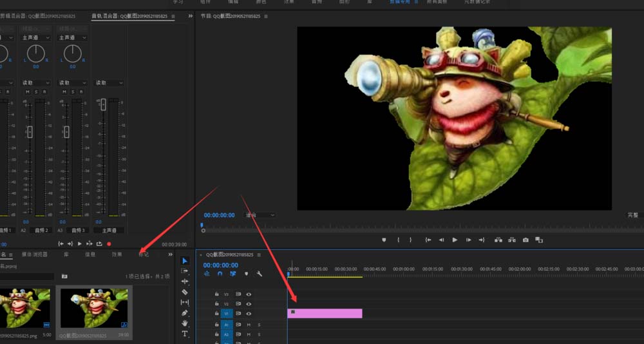The height and width of the screenshot is (344, 644).
Task: Mute audio track A1 in timeline
Action: point(249,325)
